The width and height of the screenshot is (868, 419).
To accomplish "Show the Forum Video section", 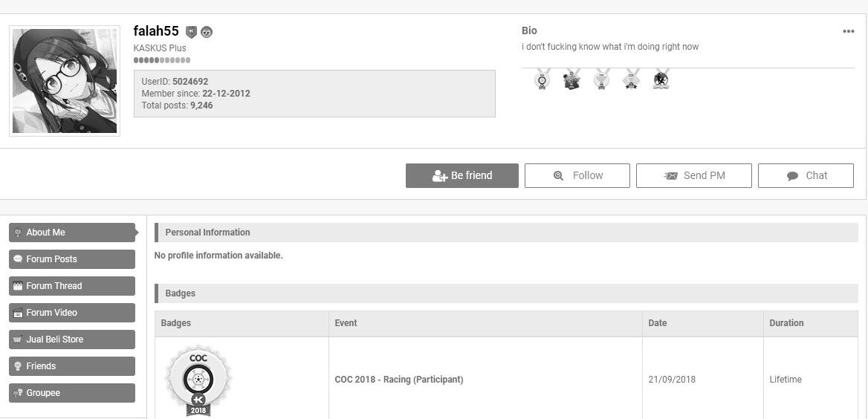I will 71,313.
